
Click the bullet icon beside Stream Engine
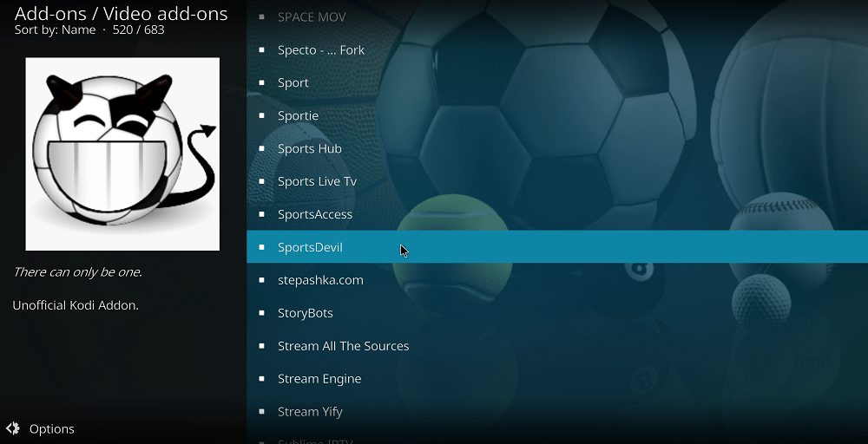coord(261,378)
